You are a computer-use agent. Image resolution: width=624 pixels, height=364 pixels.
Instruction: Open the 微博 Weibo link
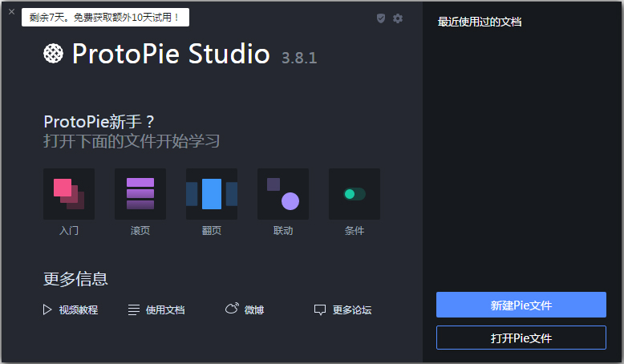pos(245,309)
